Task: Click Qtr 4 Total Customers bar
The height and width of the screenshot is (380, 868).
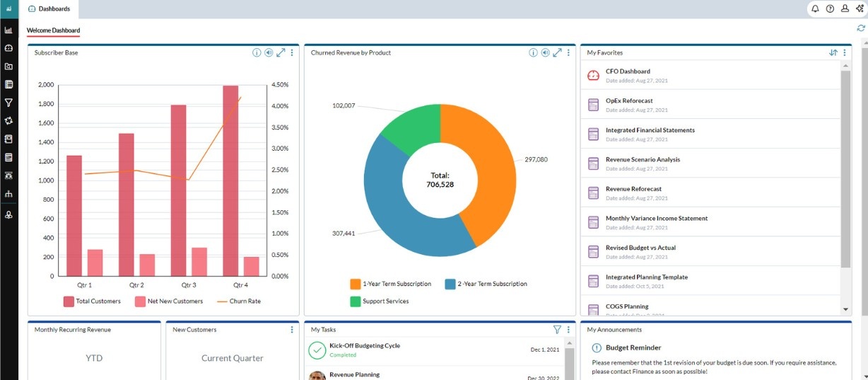Action: pyautogui.click(x=230, y=180)
